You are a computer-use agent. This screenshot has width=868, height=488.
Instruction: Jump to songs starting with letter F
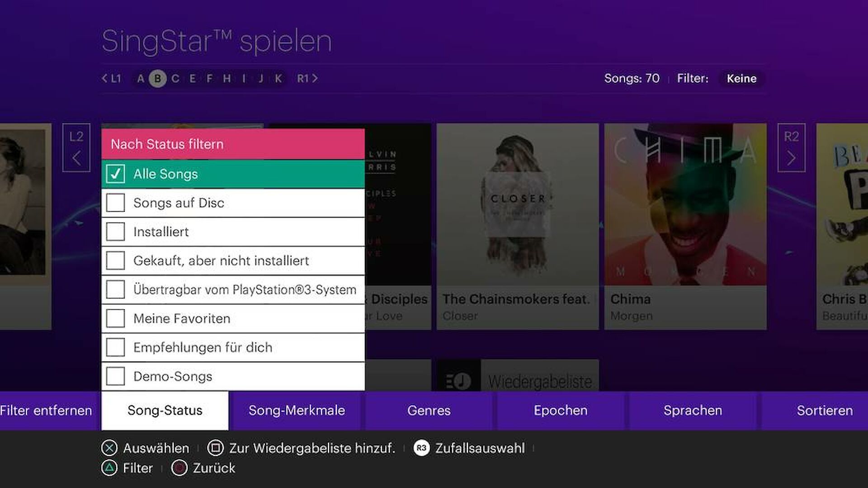point(209,78)
